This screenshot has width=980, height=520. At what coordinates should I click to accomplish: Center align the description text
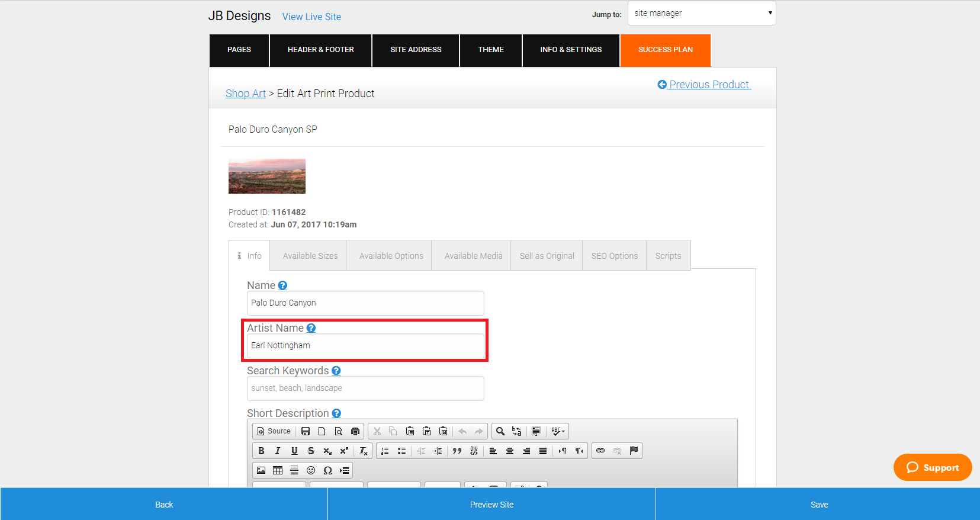[510, 451]
